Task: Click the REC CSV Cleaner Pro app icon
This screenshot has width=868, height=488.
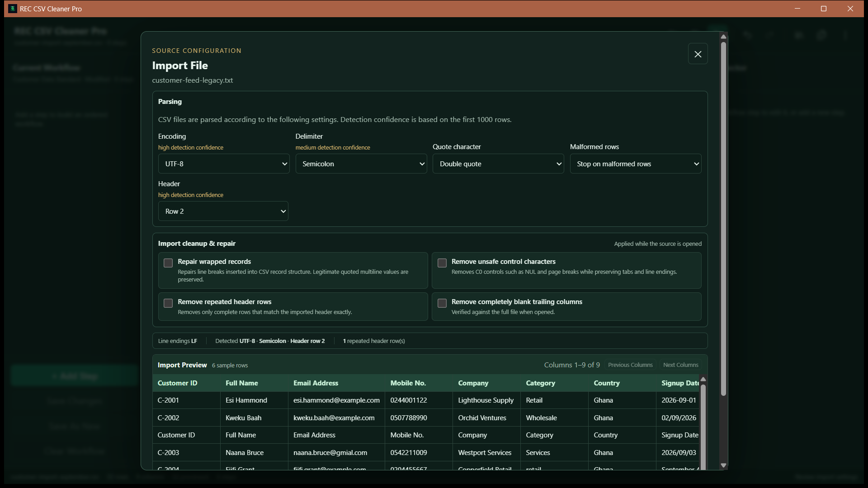Action: (13, 9)
